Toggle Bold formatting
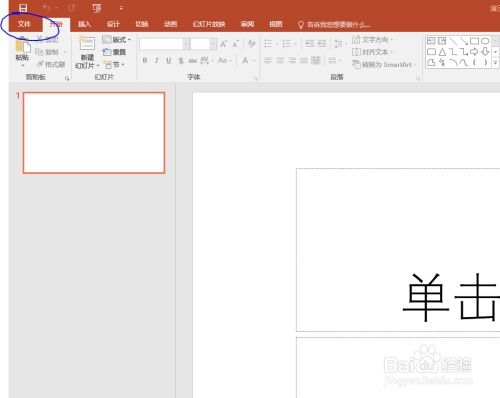 tap(145, 60)
